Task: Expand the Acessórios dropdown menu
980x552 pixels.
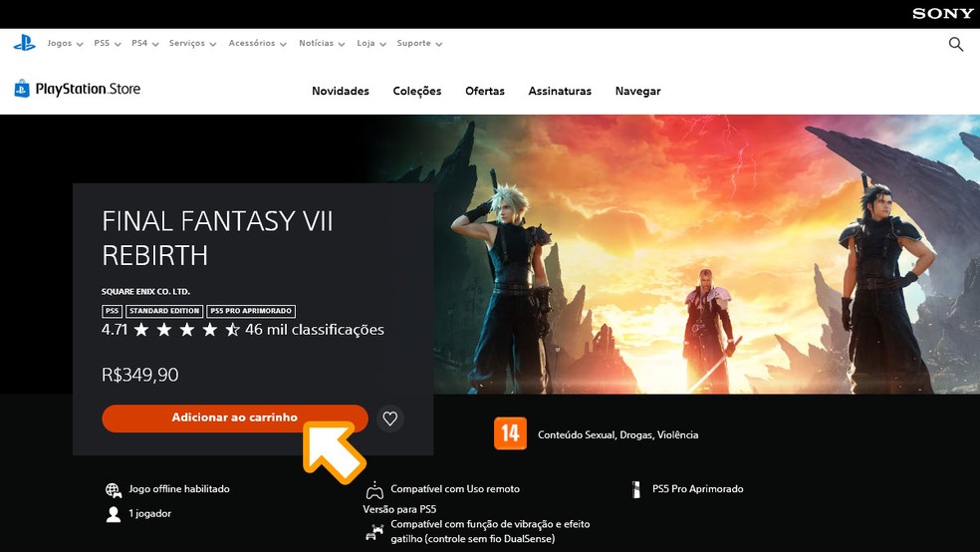Action: click(x=258, y=43)
